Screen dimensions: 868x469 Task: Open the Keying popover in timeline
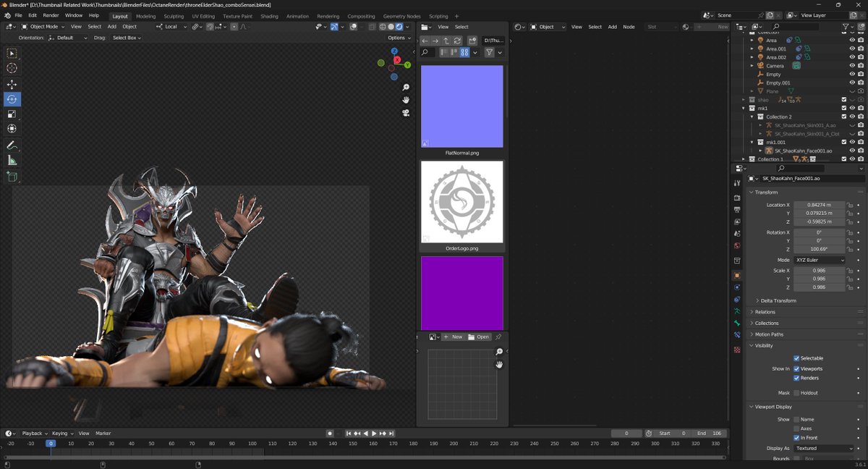61,434
